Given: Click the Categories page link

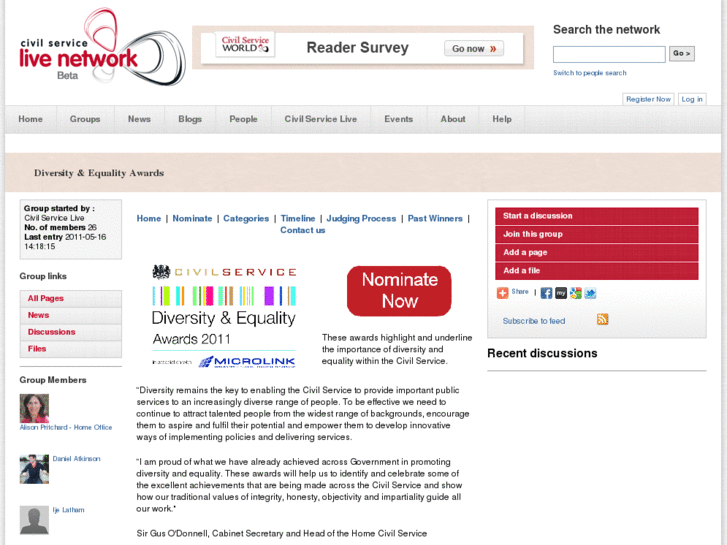Looking at the screenshot, I should coord(246,218).
